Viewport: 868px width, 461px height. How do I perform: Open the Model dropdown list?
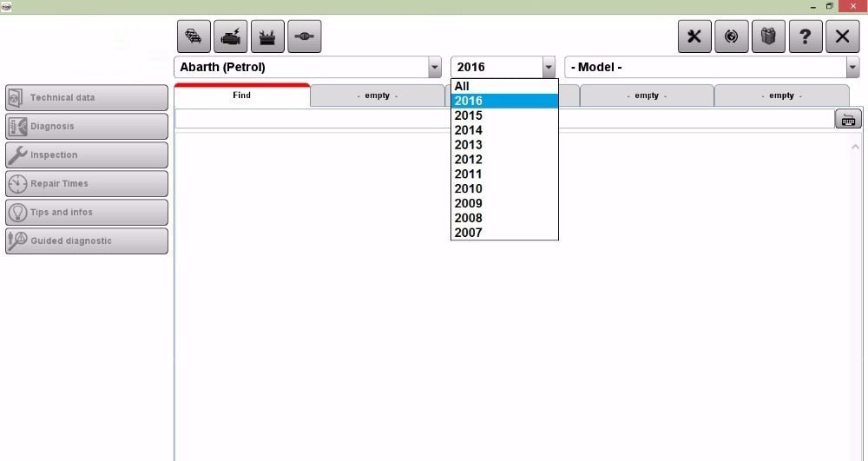pyautogui.click(x=852, y=68)
